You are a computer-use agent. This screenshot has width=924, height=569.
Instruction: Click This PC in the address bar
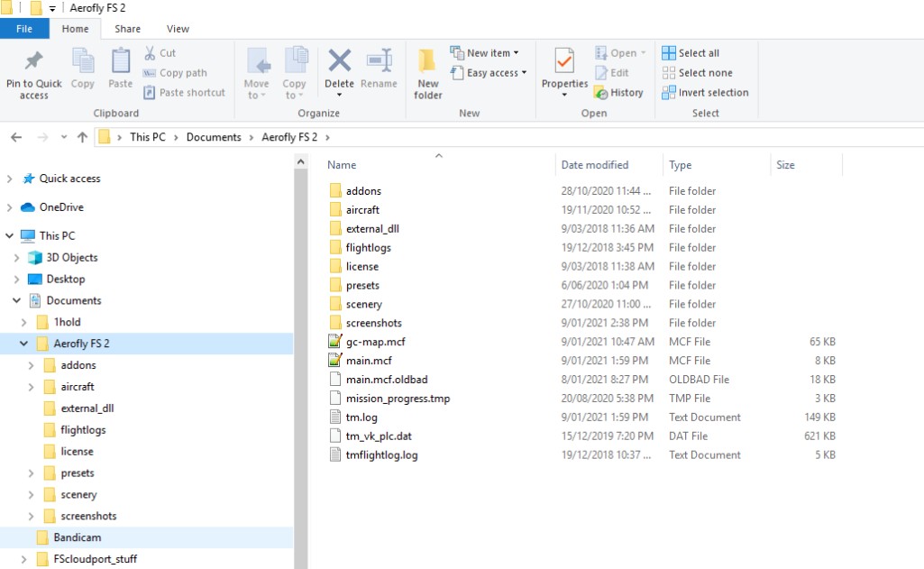pos(147,137)
